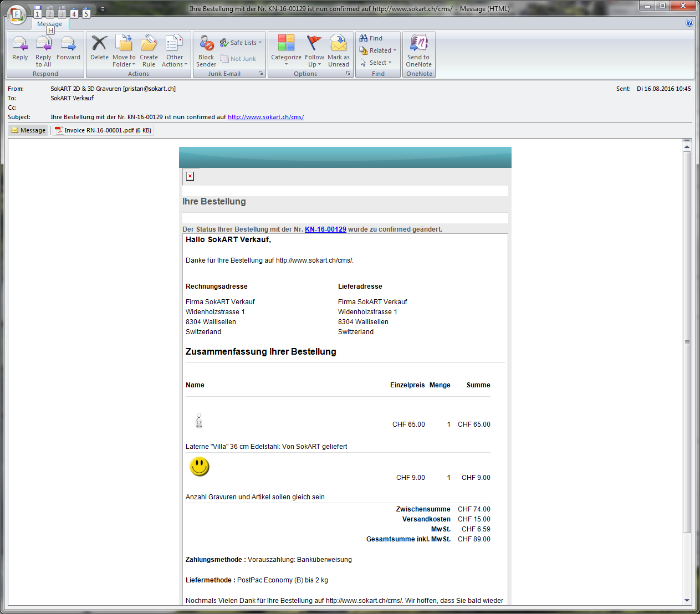Click the Summe column header
The height and width of the screenshot is (614, 700).
click(x=478, y=385)
